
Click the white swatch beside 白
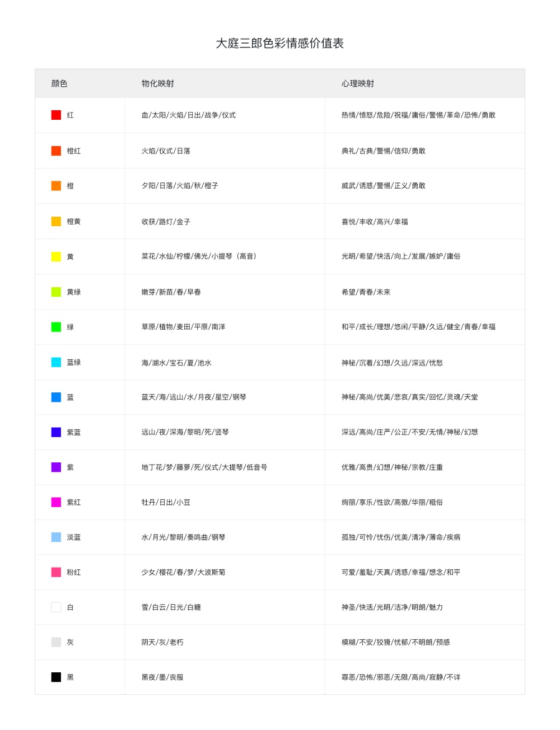[56, 607]
